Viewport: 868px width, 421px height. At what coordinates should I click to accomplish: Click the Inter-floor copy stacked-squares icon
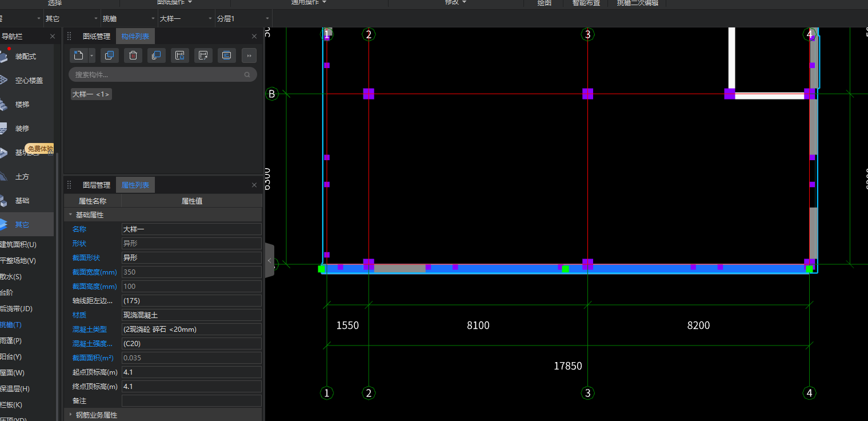pos(156,55)
